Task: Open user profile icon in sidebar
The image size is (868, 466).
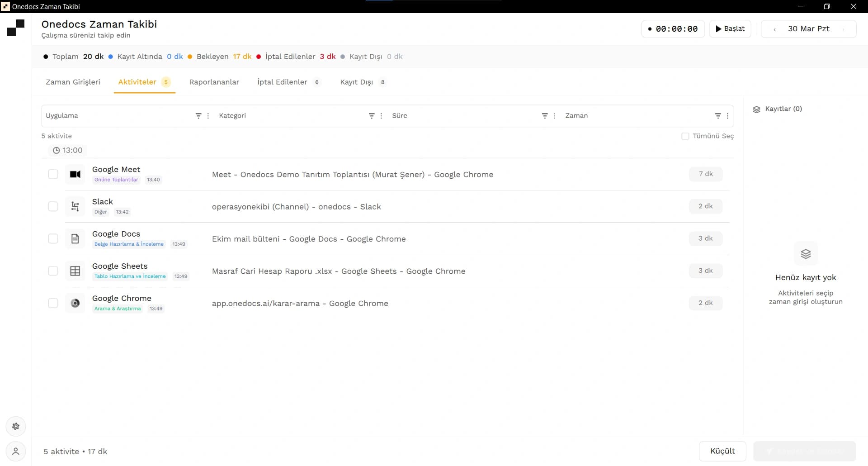Action: click(16, 451)
